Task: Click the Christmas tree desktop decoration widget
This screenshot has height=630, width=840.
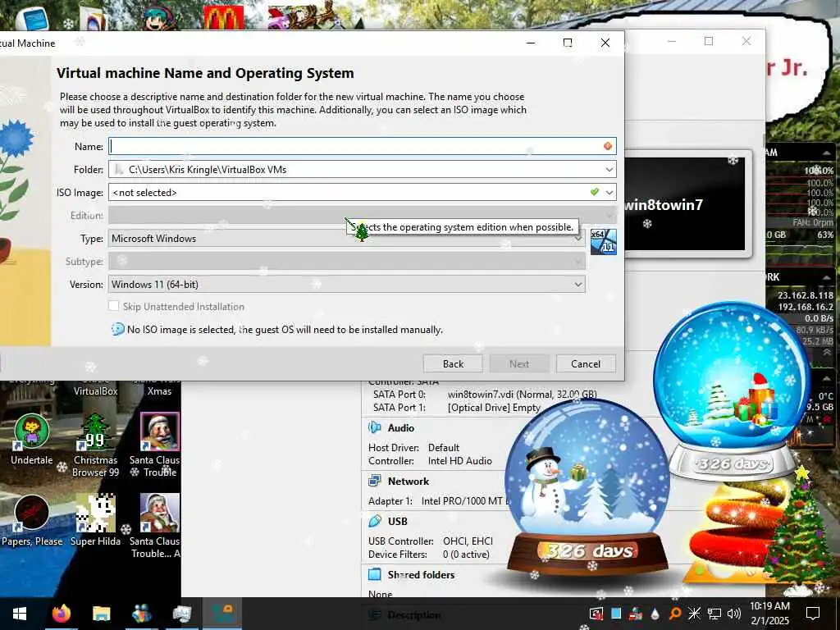Action: [x=799, y=529]
